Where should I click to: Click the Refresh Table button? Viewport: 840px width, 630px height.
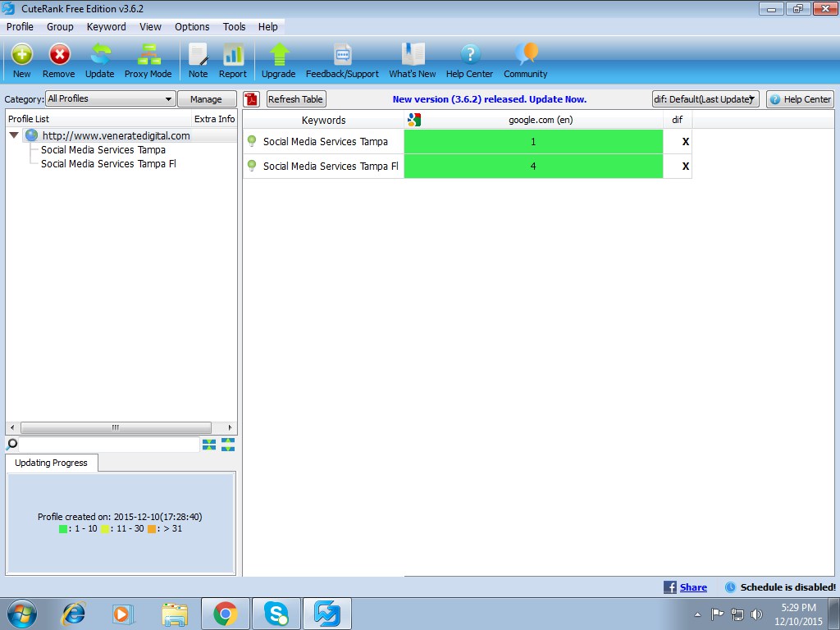click(x=295, y=99)
